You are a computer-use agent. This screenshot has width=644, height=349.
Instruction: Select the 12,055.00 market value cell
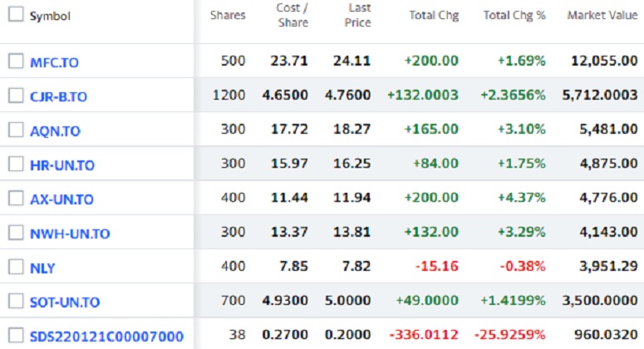click(x=604, y=61)
